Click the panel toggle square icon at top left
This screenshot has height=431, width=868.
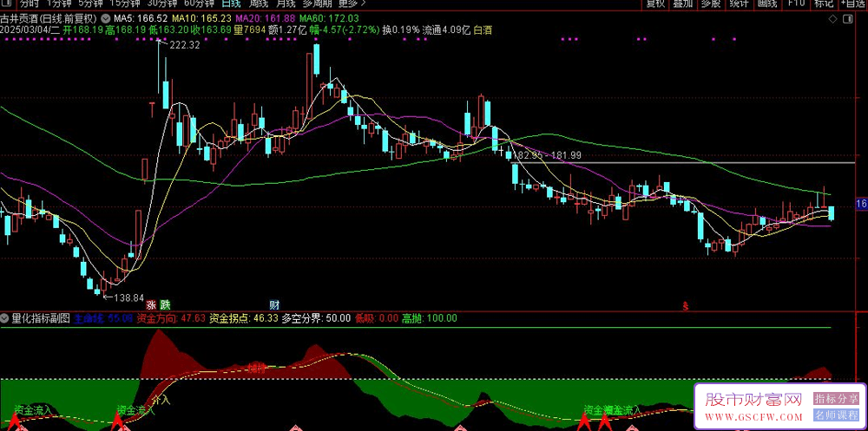pos(4,3)
